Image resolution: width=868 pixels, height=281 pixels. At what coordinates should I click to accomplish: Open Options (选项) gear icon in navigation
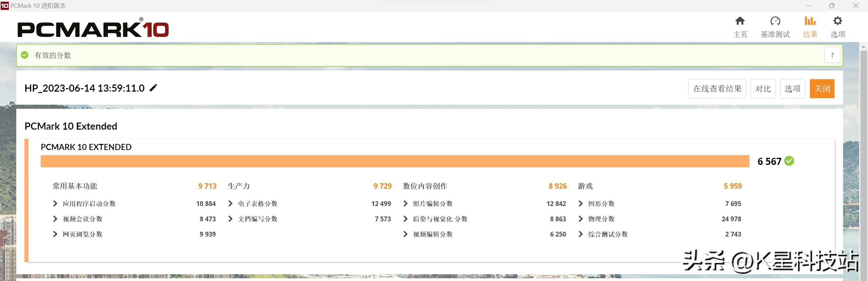pyautogui.click(x=837, y=21)
